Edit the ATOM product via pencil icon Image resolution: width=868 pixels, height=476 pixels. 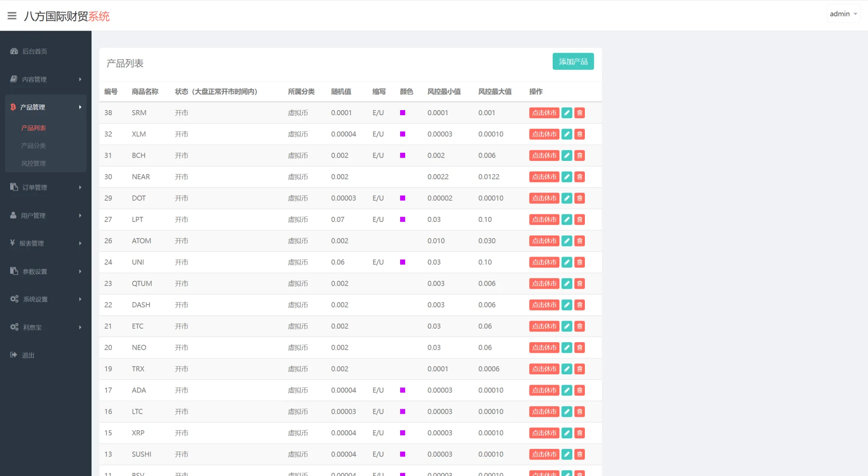(567, 241)
